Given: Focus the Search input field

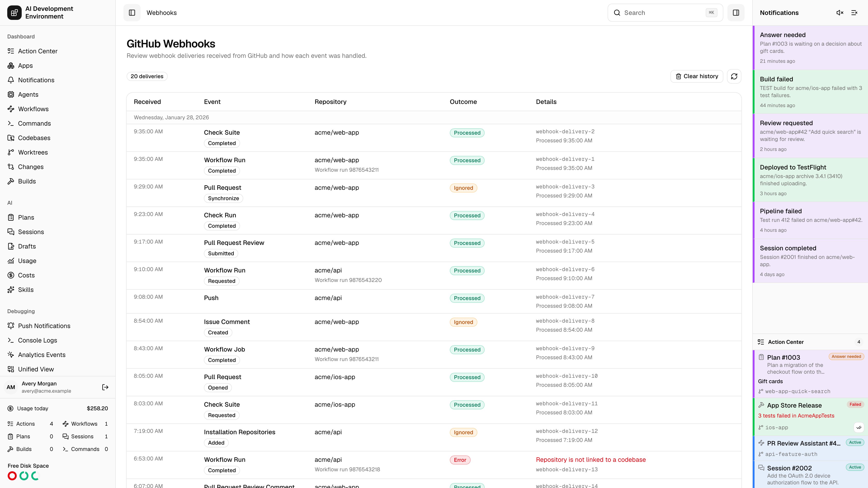Looking at the screenshot, I should tap(665, 13).
